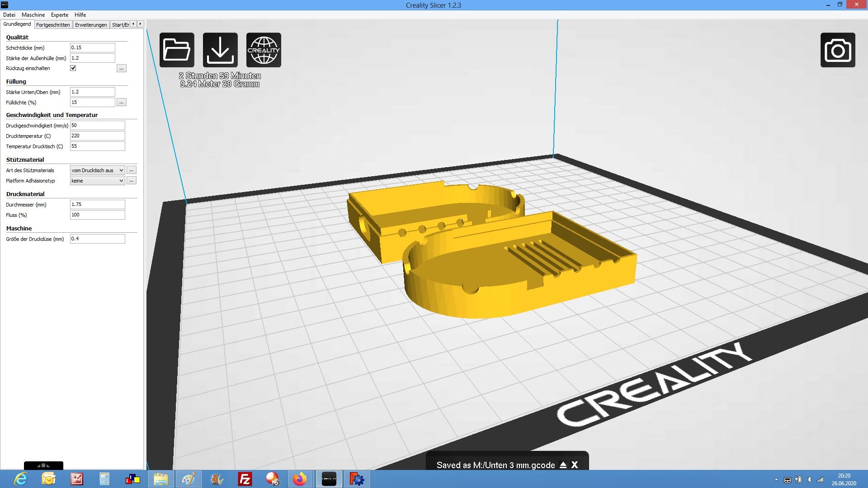Click the eject icon in the save notification

pos(563,465)
